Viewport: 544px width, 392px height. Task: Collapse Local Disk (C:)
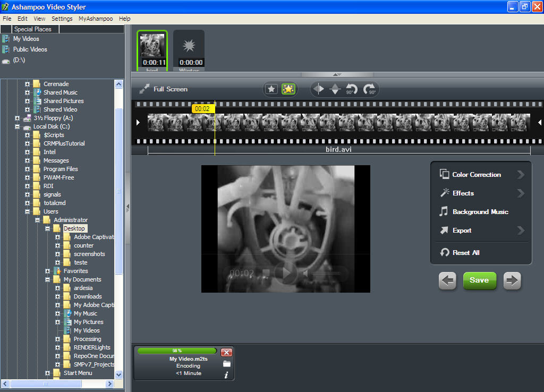coord(17,126)
